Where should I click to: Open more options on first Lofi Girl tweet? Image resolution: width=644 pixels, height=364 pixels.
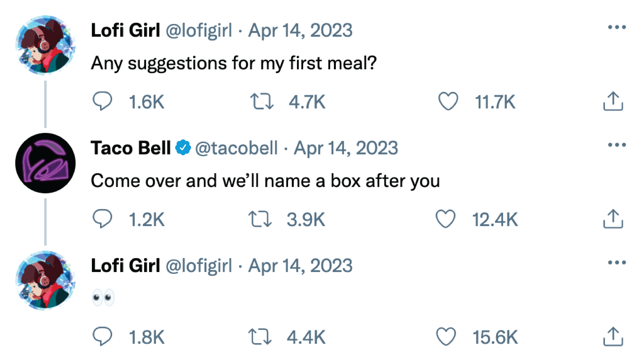click(617, 27)
